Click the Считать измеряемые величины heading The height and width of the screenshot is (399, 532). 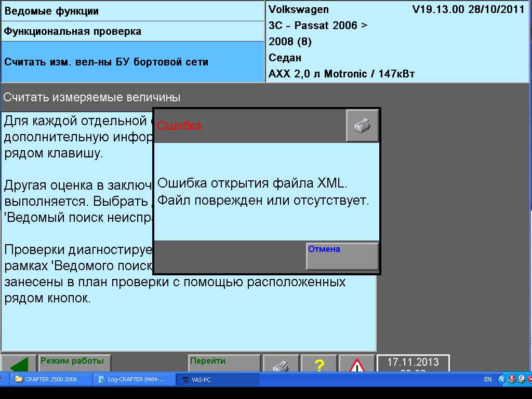tap(92, 97)
